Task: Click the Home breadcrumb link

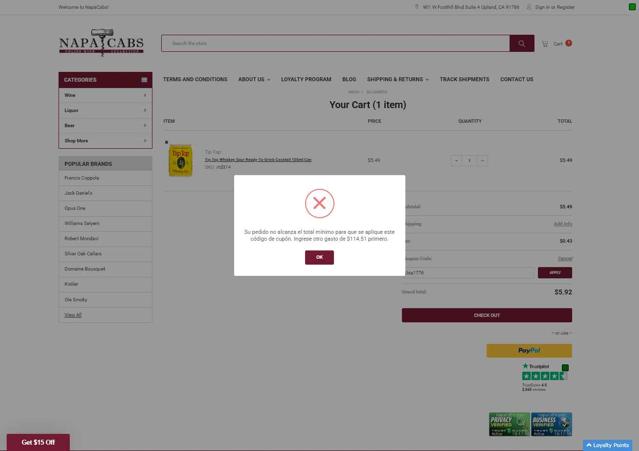Action: click(x=353, y=92)
